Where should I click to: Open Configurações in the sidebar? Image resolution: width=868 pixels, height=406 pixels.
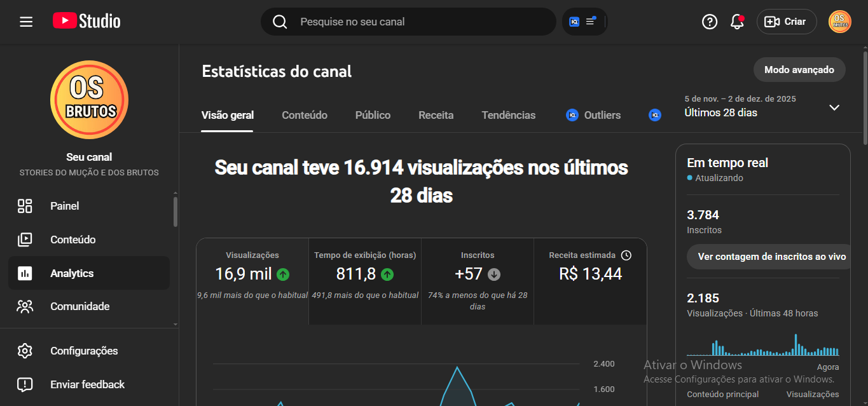pyautogui.click(x=89, y=351)
